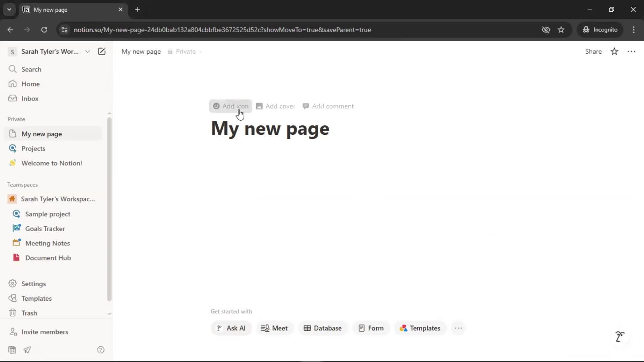Click the My new page title

pyautogui.click(x=270, y=128)
